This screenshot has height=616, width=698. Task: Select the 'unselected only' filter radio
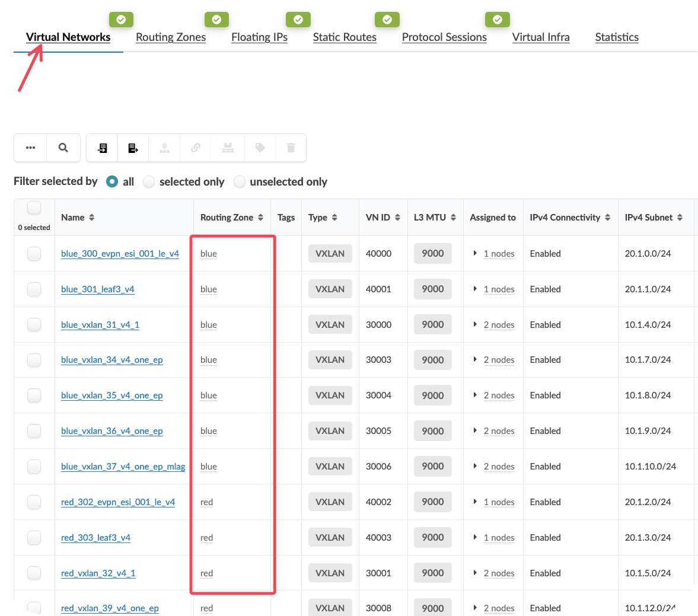pos(240,182)
